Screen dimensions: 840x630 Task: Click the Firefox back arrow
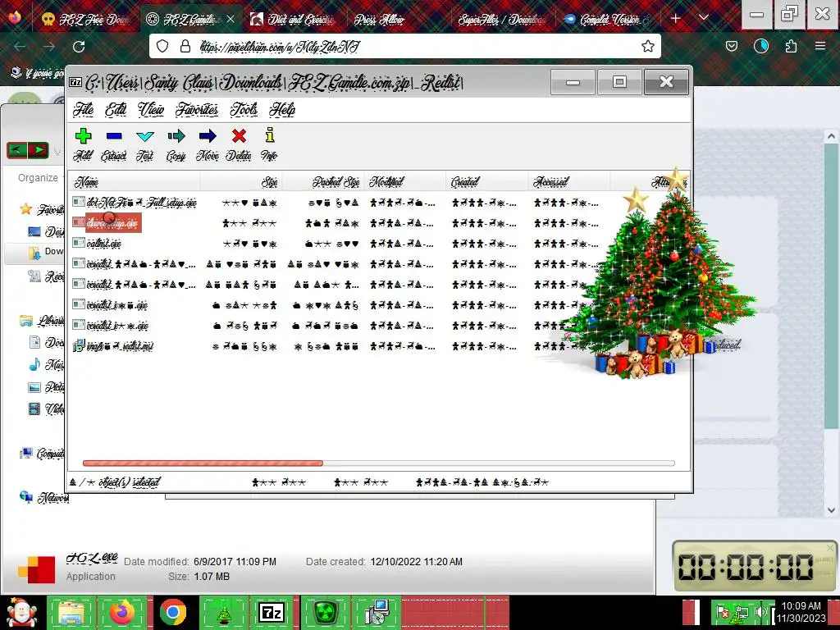pos(20,47)
